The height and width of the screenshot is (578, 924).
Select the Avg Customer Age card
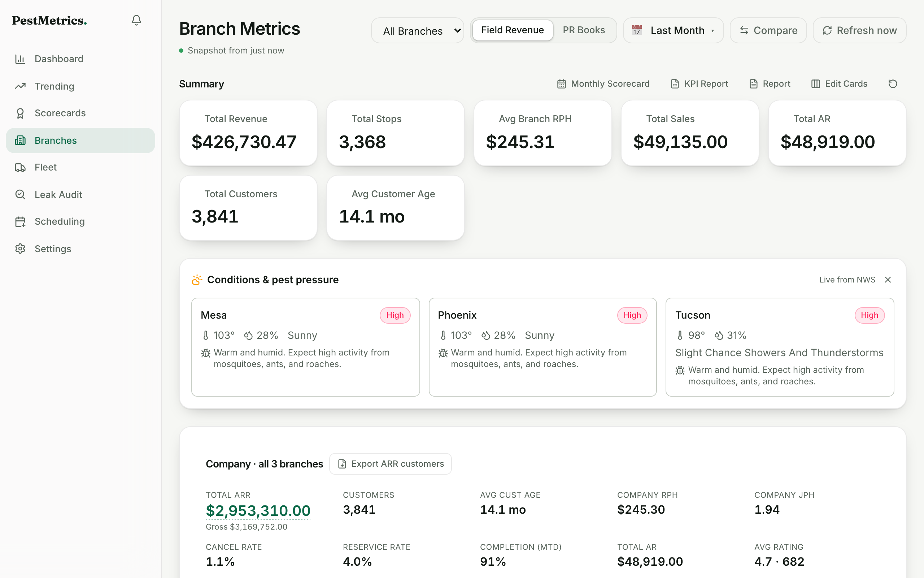tap(396, 208)
